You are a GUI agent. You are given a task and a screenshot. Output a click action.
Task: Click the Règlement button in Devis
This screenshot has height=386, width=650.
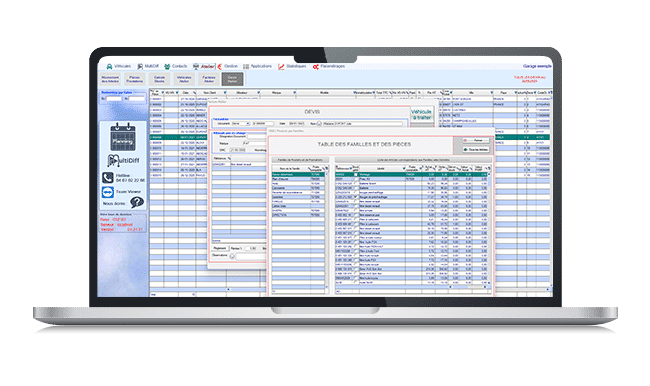[x=220, y=248]
